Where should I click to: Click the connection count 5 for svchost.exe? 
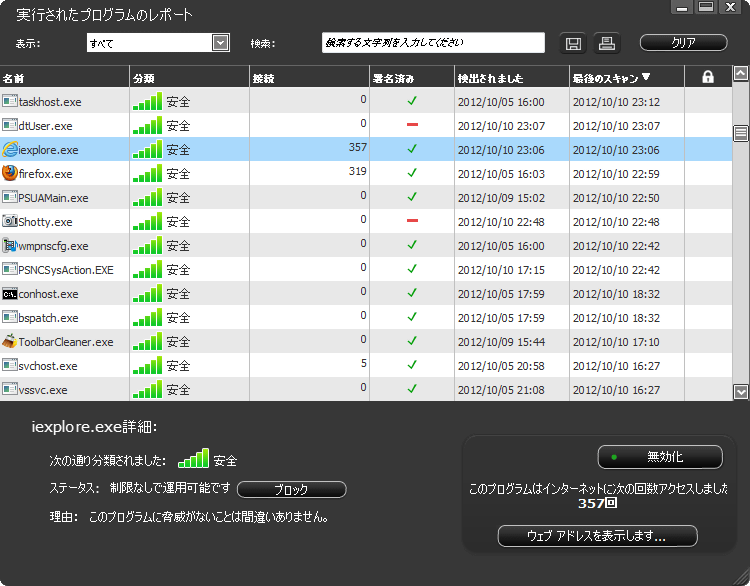pyautogui.click(x=364, y=363)
